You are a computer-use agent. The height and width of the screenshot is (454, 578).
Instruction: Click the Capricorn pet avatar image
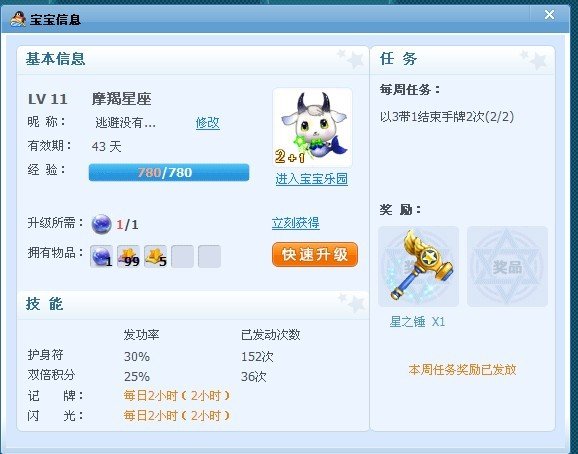(x=312, y=128)
